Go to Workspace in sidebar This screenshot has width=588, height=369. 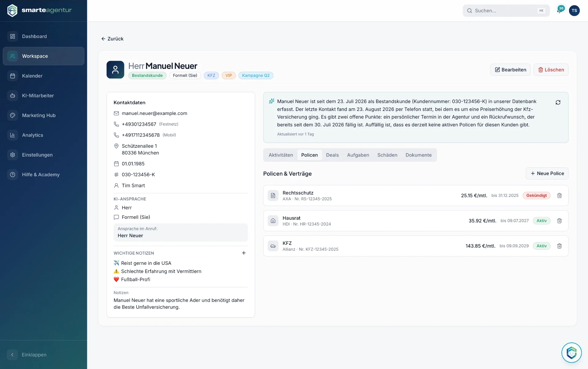pos(43,56)
